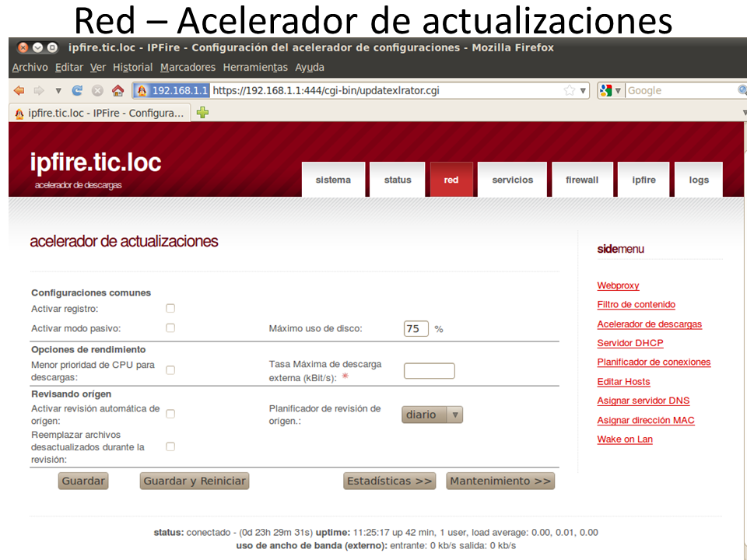Open the Marcadores menu
The image size is (747, 560).
[x=188, y=68]
